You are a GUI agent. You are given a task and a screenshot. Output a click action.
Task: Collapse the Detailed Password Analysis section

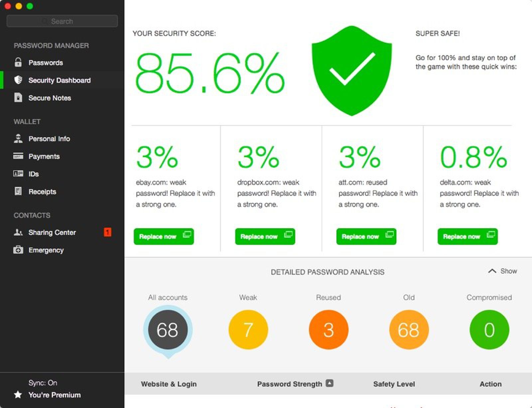coord(502,271)
